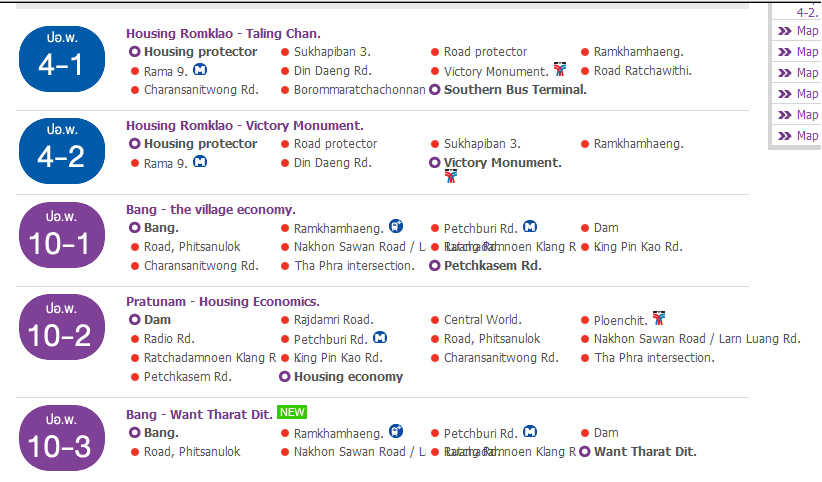822x482 pixels.
Task: Open Bang - the village economy link
Action: (211, 209)
